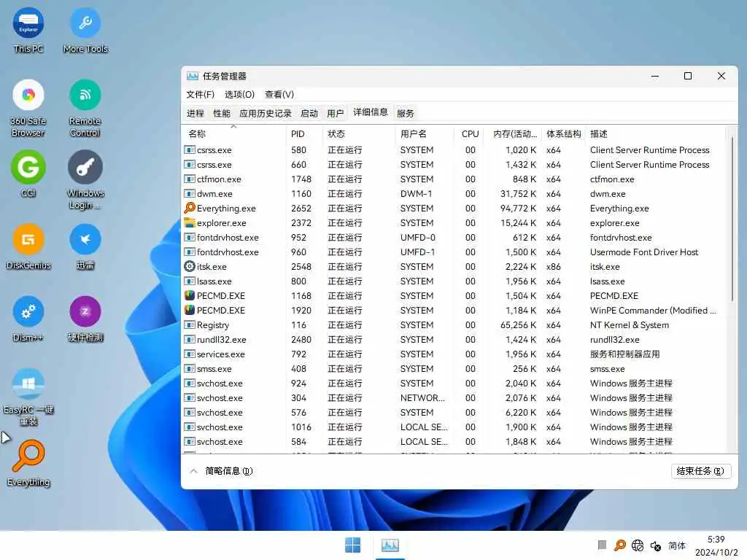Viewport: 747px width, 560px height.
Task: Launch EasyRC 一键重装 desktop icon
Action: (28, 397)
